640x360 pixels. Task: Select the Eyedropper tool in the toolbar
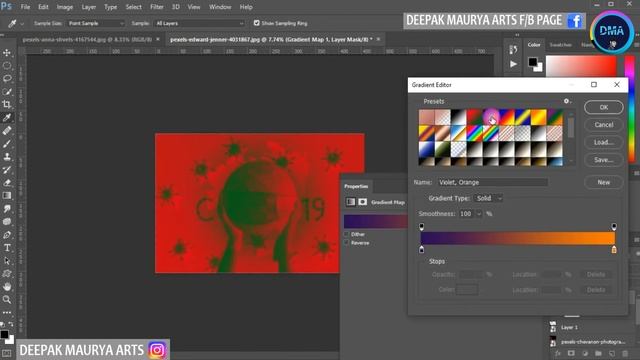(7, 118)
